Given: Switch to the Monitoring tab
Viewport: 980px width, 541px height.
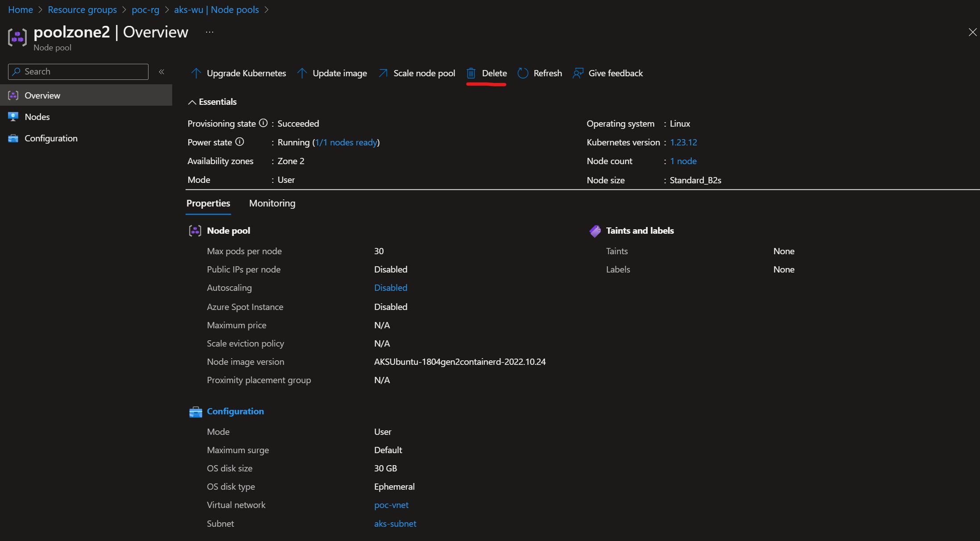Looking at the screenshot, I should 272,203.
